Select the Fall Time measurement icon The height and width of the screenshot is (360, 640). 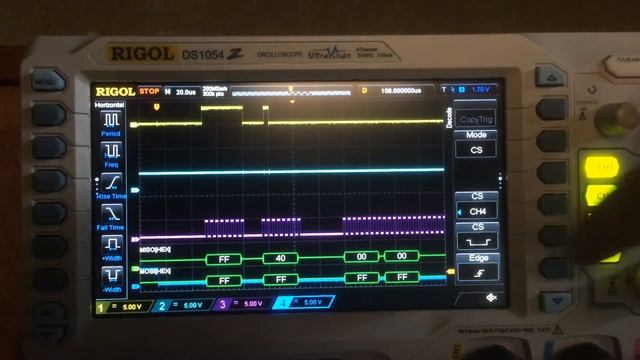point(111,213)
